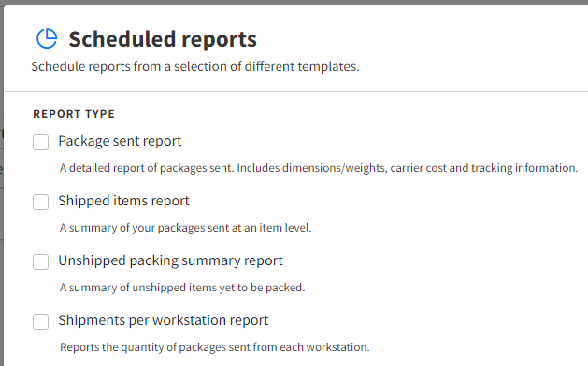Choose the 'Unshipped packing summary report' label

[x=170, y=260]
